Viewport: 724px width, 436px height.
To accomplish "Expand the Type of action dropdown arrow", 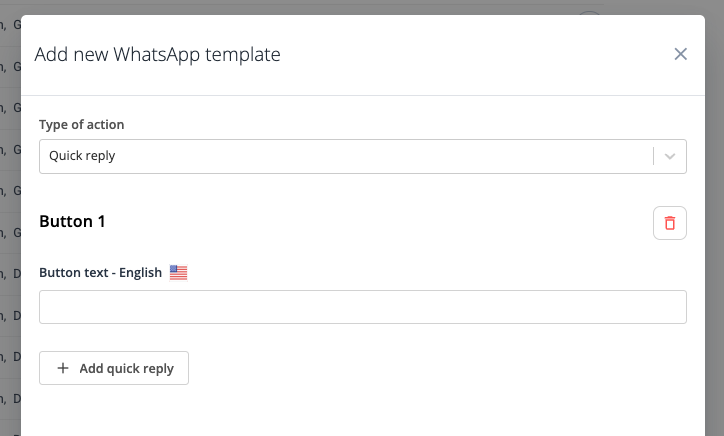I will 670,156.
